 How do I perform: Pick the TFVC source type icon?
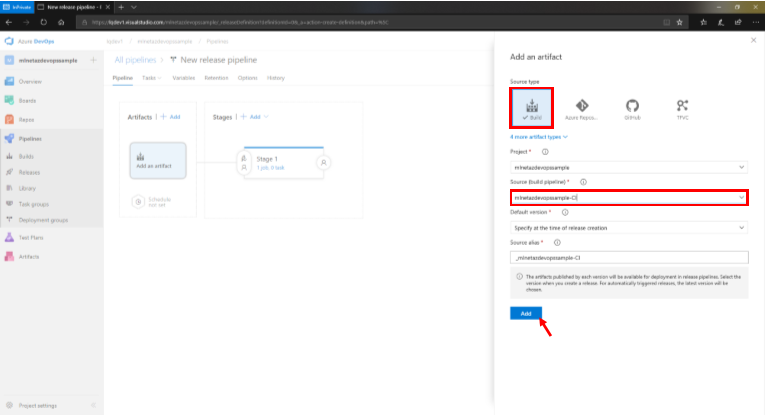pyautogui.click(x=682, y=109)
